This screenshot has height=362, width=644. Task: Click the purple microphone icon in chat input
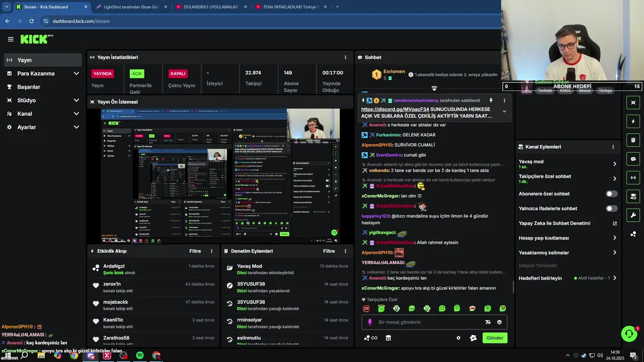click(x=370, y=322)
